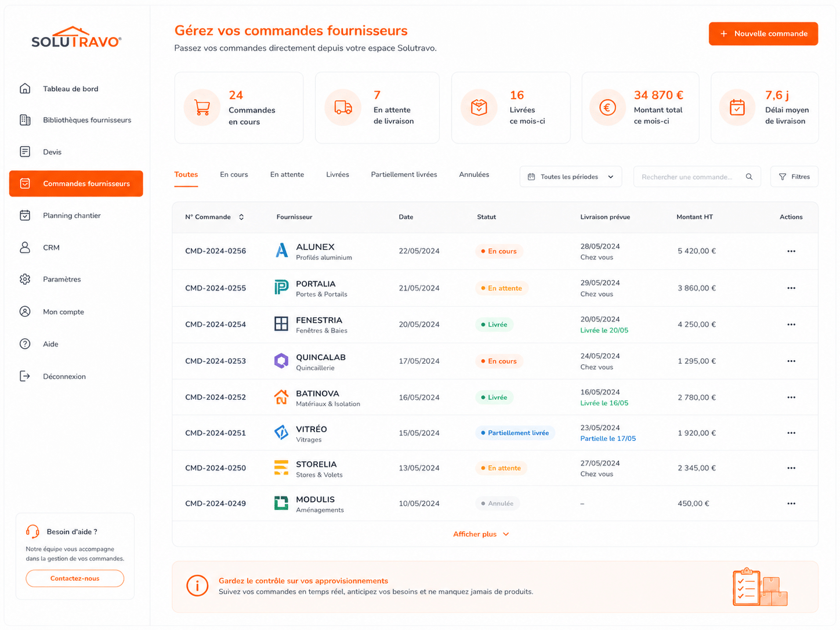Screen dimensions: 840x630
Task: Click the Bibliothèques fournisseurs building icon
Action: click(25, 120)
